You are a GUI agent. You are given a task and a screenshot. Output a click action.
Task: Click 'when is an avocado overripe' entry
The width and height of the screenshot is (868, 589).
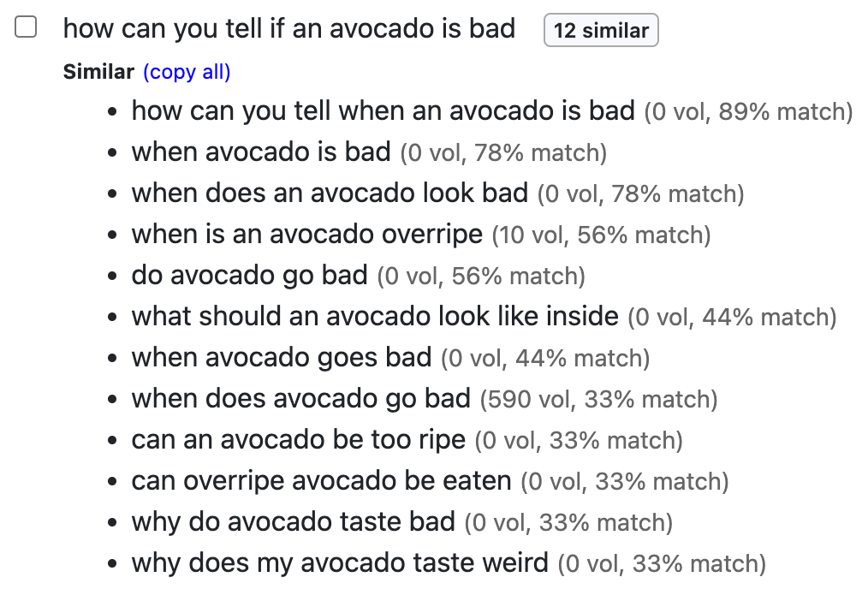(307, 235)
